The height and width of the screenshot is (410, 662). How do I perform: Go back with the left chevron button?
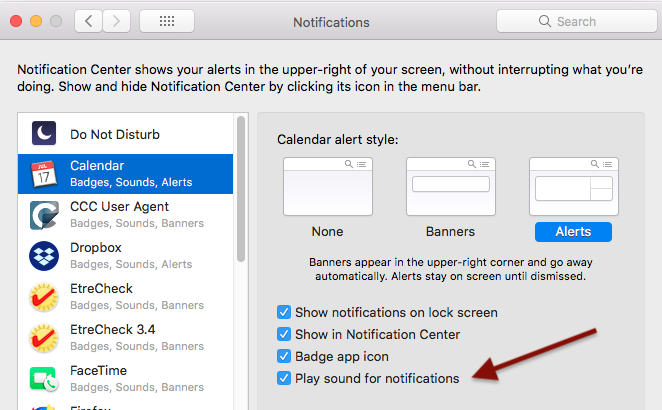(88, 21)
